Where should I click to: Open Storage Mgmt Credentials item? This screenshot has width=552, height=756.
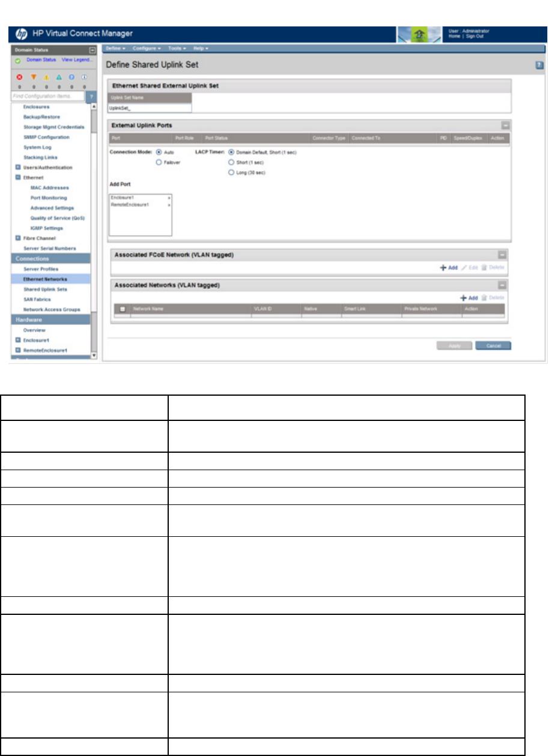point(53,127)
